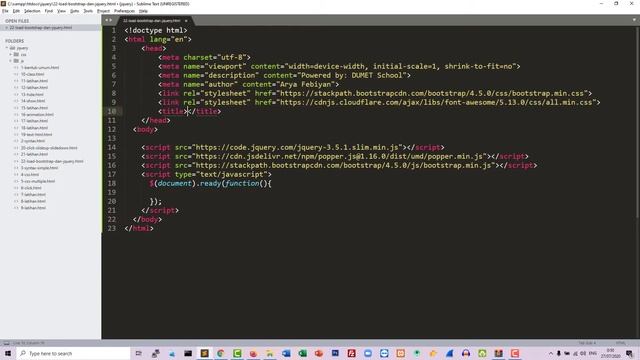Click the previous tab arrow
This screenshot has height=360, width=640.
tap(107, 20)
